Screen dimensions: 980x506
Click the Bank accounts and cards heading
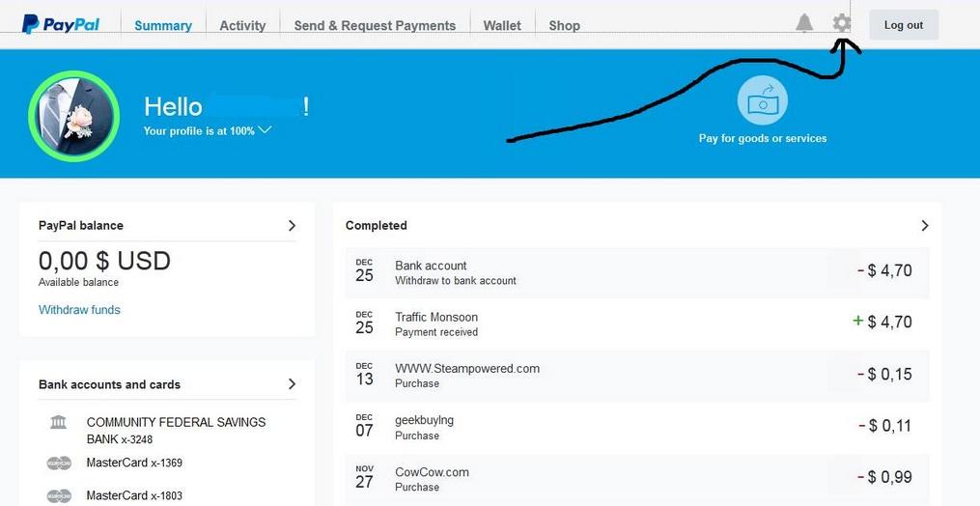pos(109,384)
